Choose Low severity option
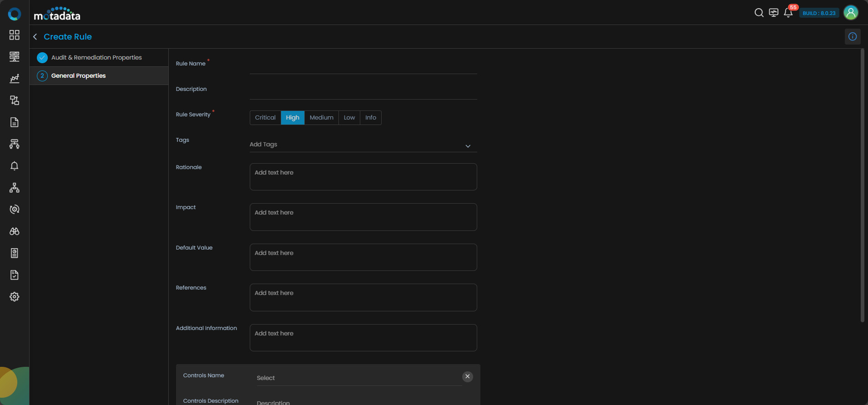The height and width of the screenshot is (405, 868). click(349, 118)
